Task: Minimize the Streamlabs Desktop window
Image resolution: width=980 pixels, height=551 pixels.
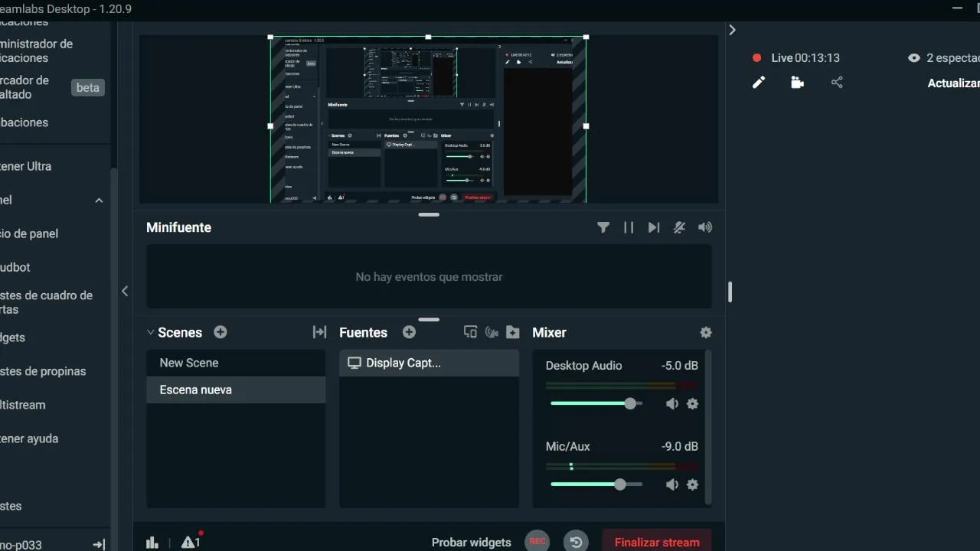Action: pos(958,8)
